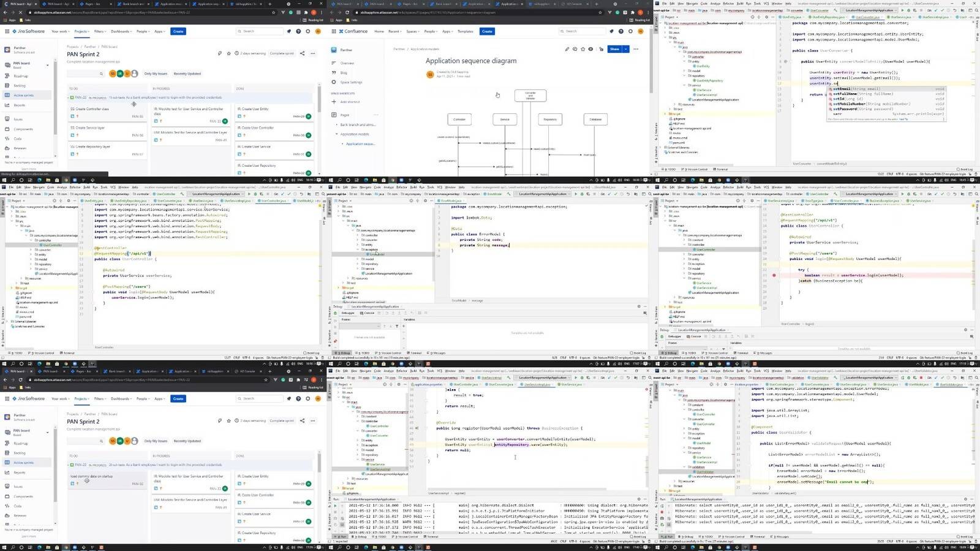
Task: Collapse the Application models page tree item
Action: (x=336, y=134)
